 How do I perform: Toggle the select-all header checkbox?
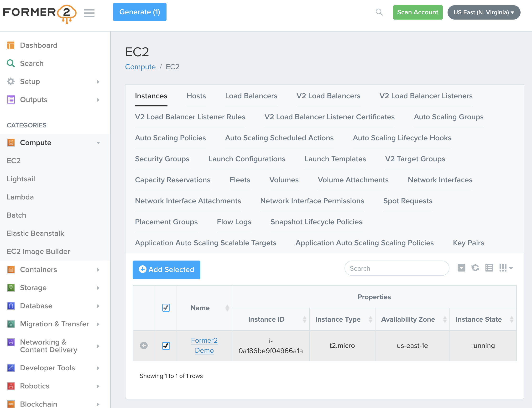coord(166,308)
